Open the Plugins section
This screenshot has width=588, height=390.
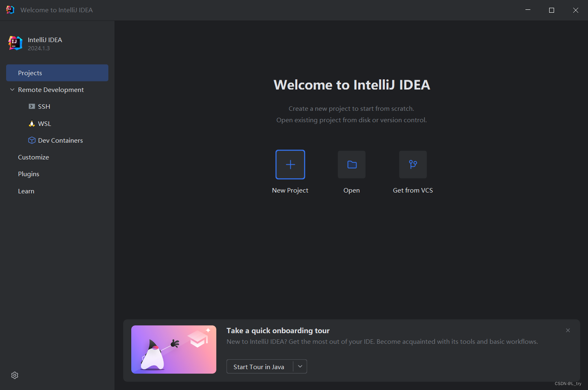coord(29,174)
